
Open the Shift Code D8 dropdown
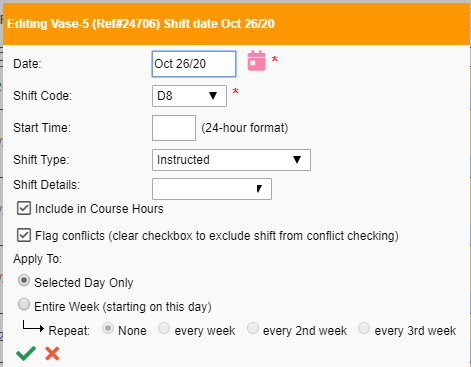189,96
